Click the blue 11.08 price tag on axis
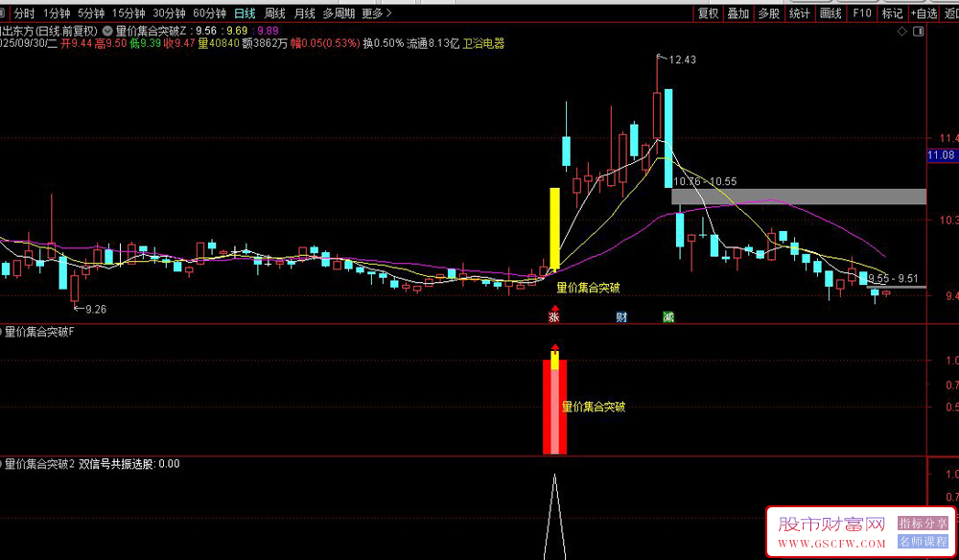The width and height of the screenshot is (959, 560). [942, 155]
